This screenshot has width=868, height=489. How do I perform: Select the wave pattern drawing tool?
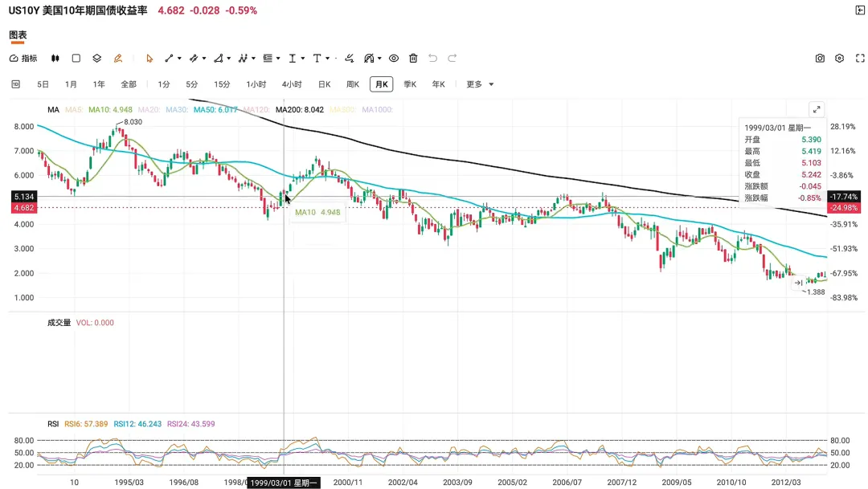(243, 58)
